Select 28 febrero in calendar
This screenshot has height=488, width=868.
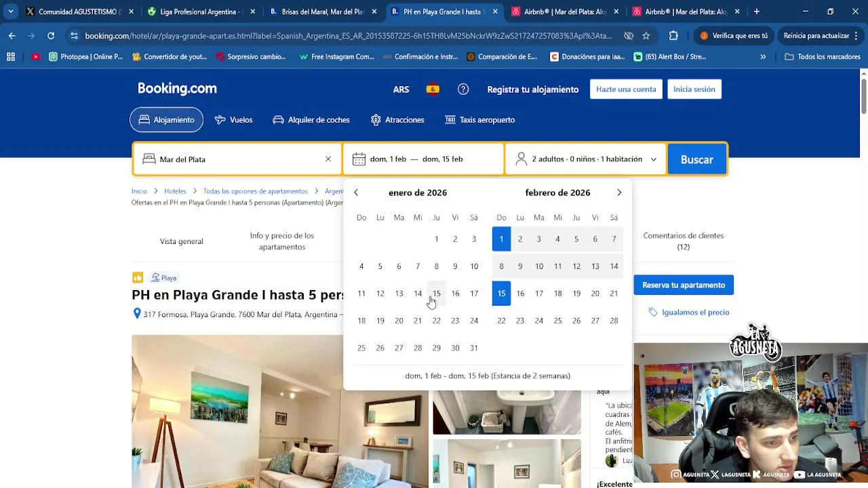click(614, 321)
